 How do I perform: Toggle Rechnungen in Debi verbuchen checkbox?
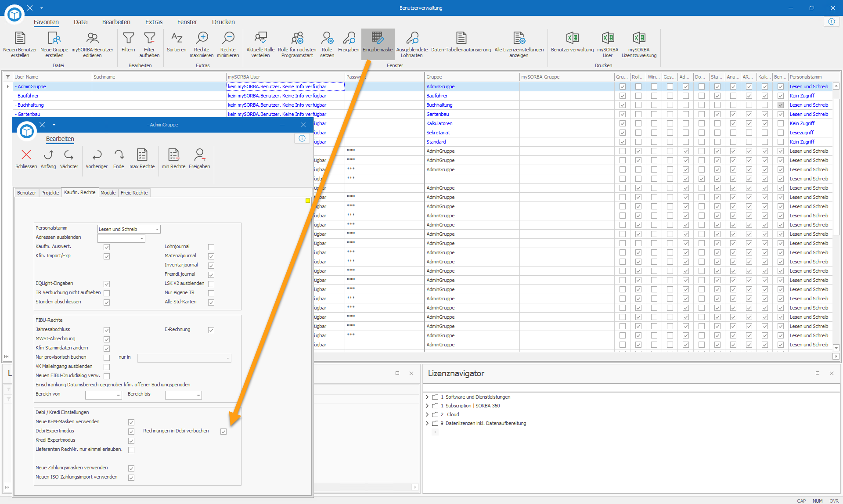223,432
